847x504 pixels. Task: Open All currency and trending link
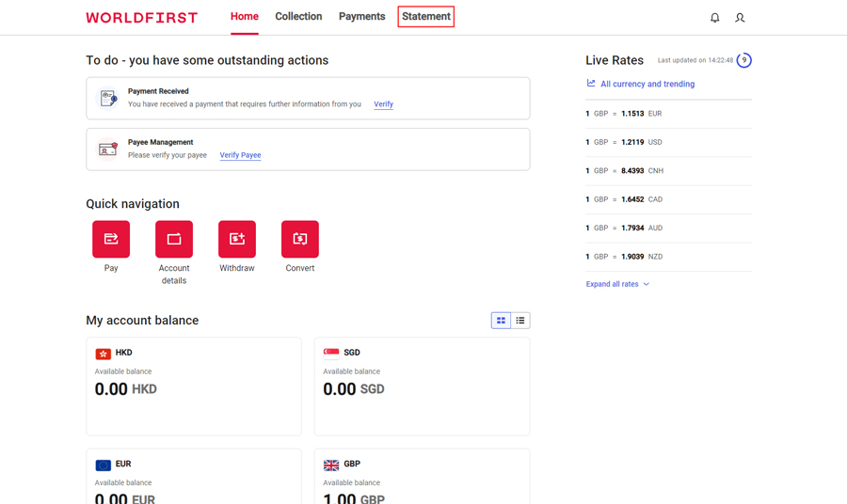(x=647, y=84)
